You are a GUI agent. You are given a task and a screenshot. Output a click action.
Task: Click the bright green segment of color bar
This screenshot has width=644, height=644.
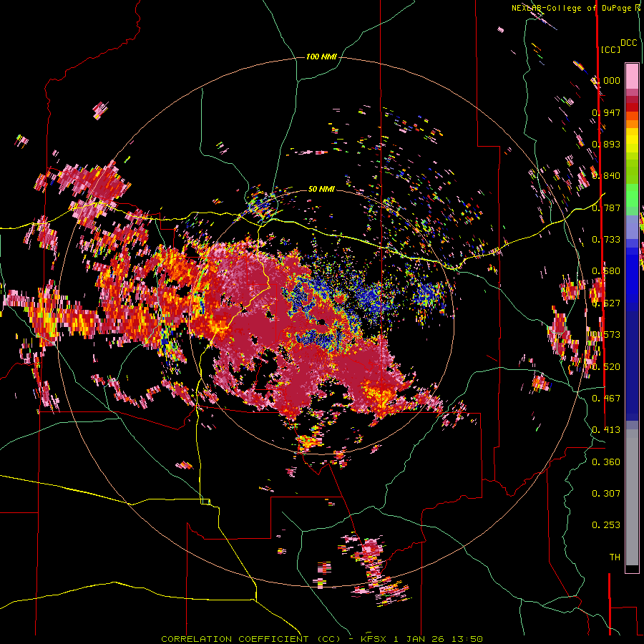[632, 195]
